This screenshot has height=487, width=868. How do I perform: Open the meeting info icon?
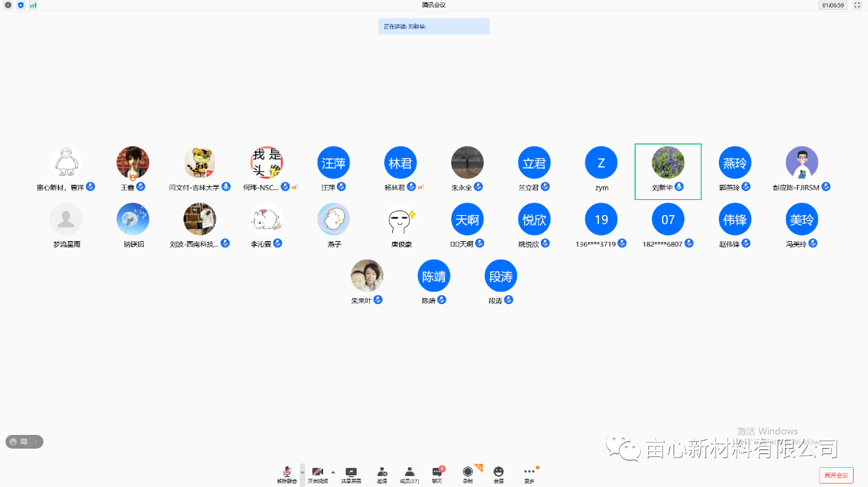point(8,5)
